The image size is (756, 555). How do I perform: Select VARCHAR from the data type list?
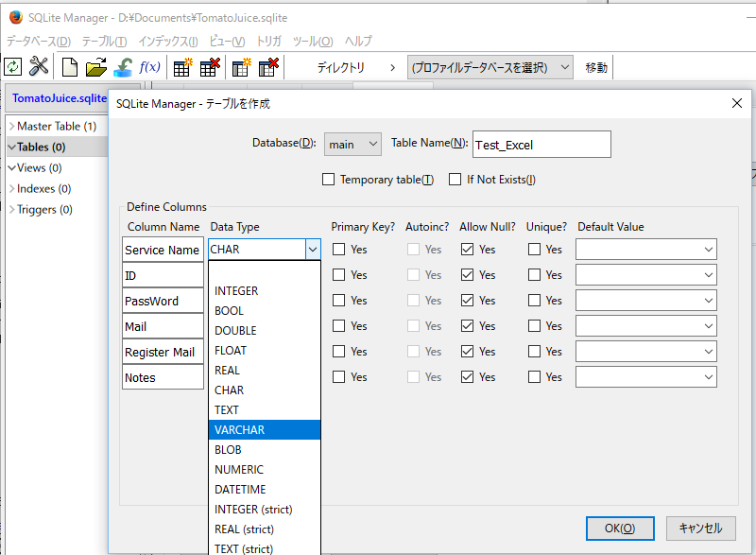tap(265, 430)
